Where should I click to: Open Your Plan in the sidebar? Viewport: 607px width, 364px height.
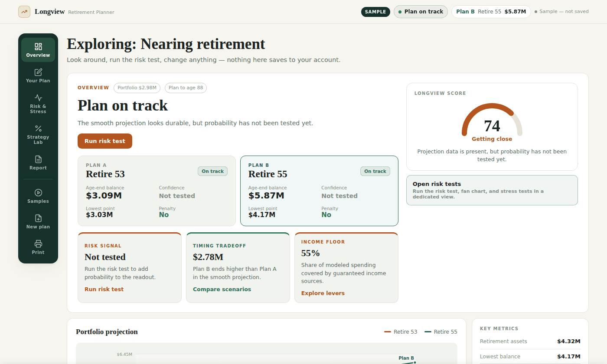38,75
